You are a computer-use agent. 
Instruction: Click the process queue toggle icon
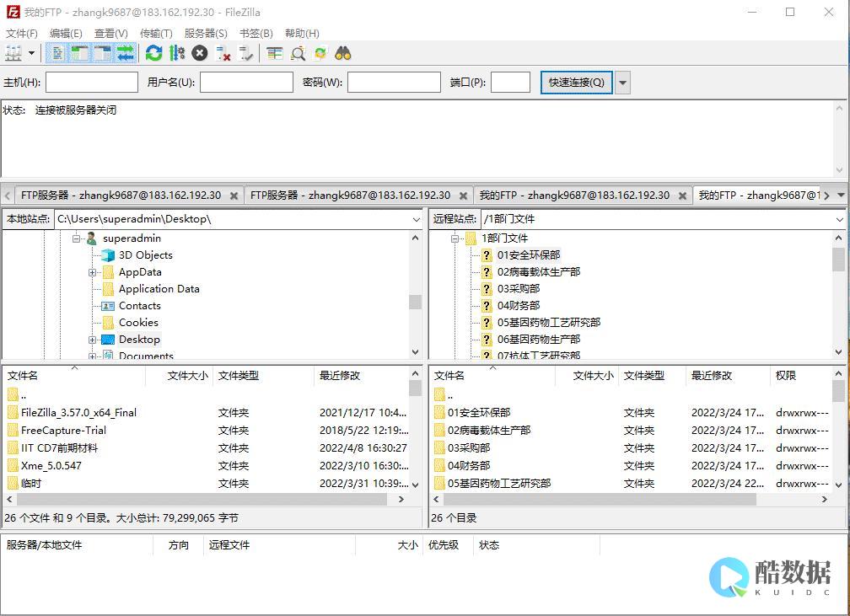pyautogui.click(x=176, y=54)
